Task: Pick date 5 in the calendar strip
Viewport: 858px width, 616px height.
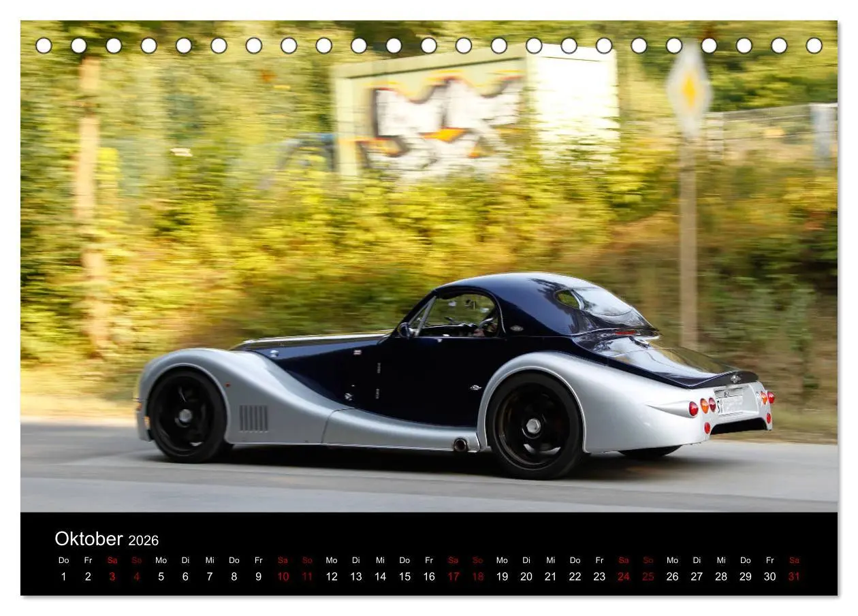Action: coord(161,577)
